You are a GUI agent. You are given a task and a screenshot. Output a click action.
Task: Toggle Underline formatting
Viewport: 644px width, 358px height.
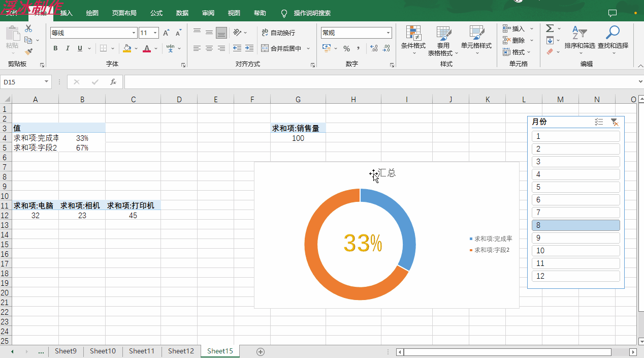[80, 48]
